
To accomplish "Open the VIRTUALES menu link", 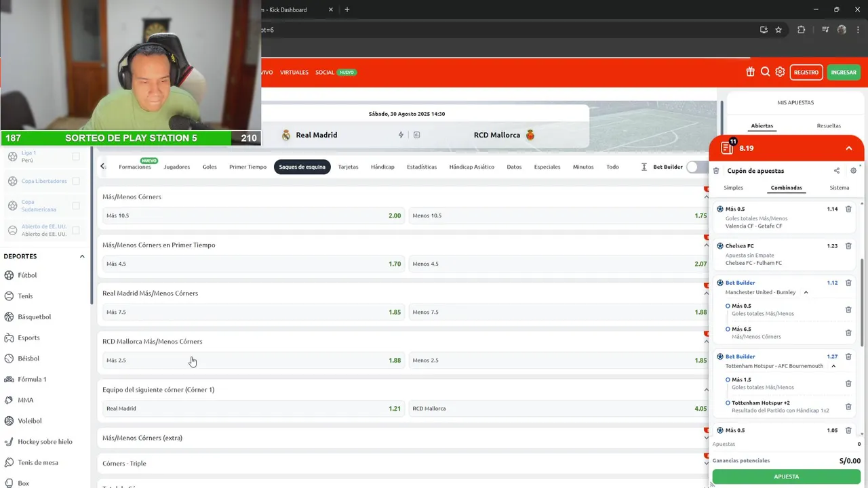I will click(x=294, y=73).
